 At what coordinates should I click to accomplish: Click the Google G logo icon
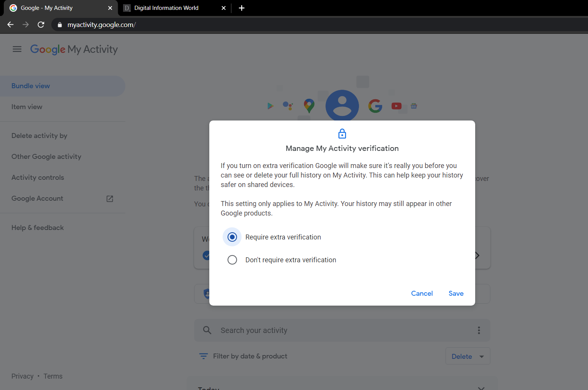coord(375,106)
